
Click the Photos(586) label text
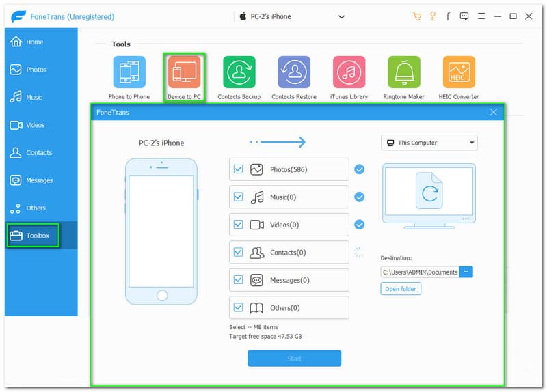(289, 169)
